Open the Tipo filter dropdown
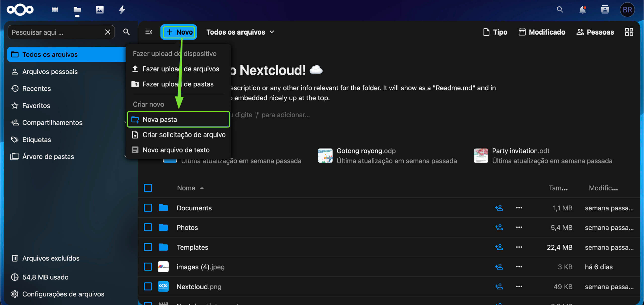 [495, 32]
